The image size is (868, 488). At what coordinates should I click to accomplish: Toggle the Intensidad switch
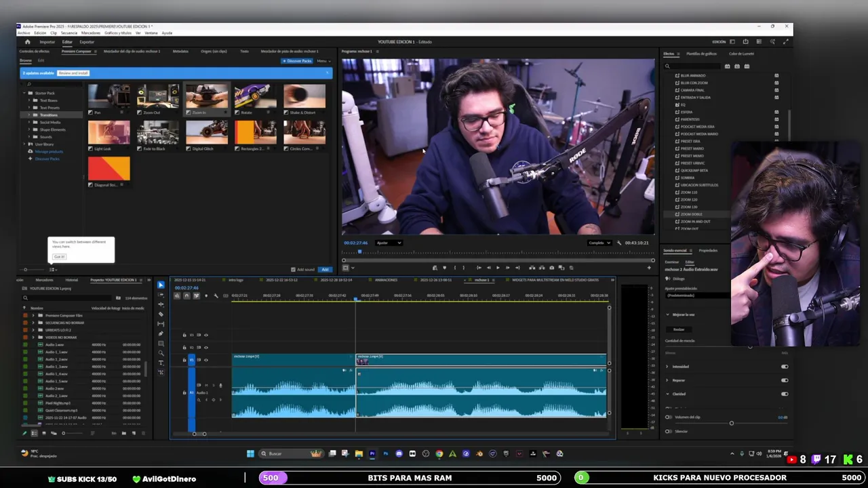[785, 367]
